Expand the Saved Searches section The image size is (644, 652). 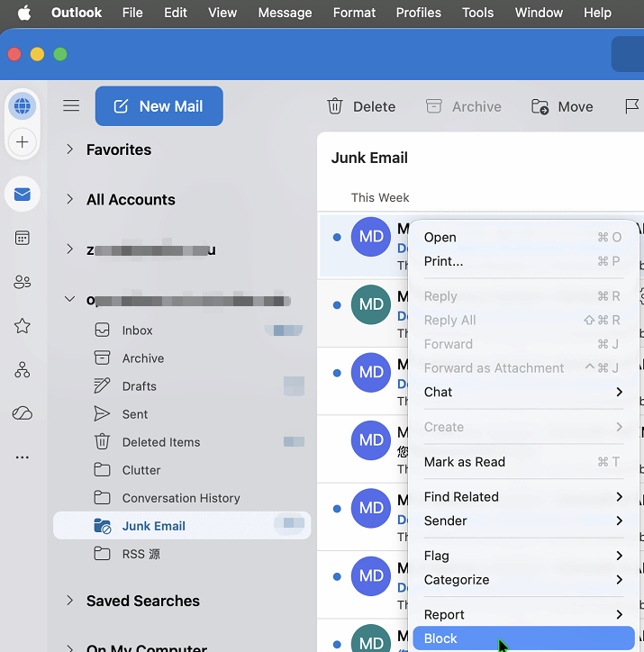click(69, 601)
